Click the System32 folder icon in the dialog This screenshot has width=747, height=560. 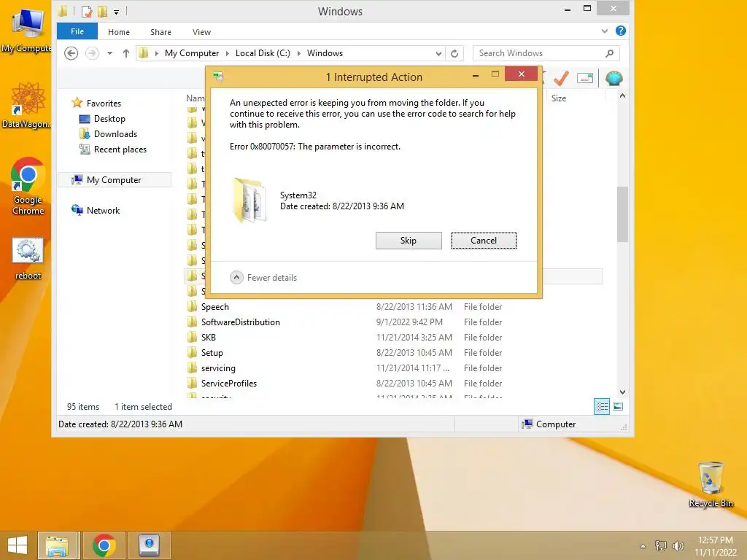click(x=249, y=201)
